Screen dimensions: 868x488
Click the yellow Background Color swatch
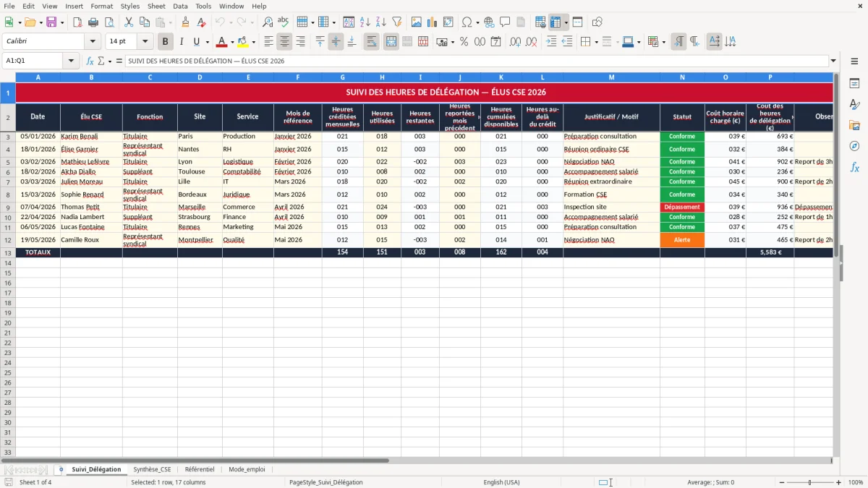pyautogui.click(x=242, y=42)
